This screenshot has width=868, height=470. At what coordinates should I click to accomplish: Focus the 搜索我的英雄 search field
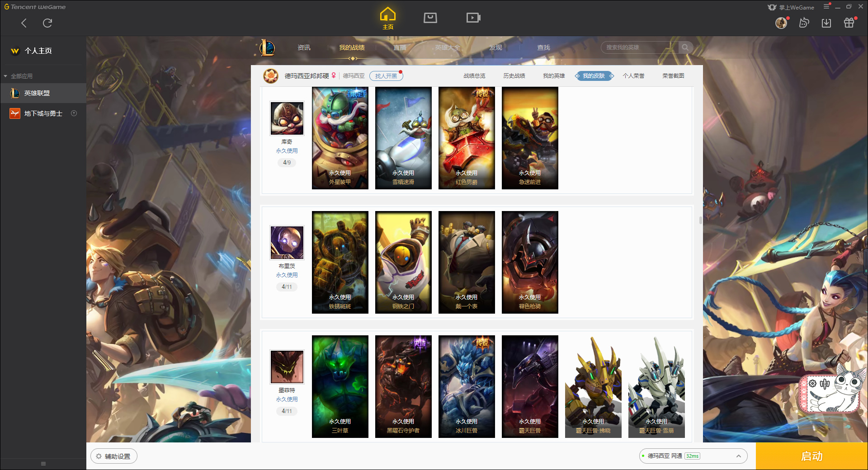click(639, 47)
